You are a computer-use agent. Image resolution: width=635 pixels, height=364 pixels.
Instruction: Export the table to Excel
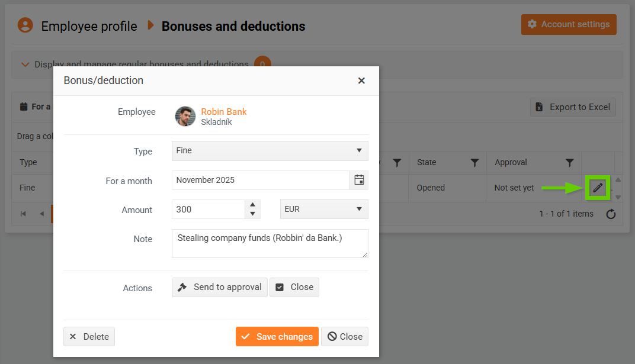[572, 107]
